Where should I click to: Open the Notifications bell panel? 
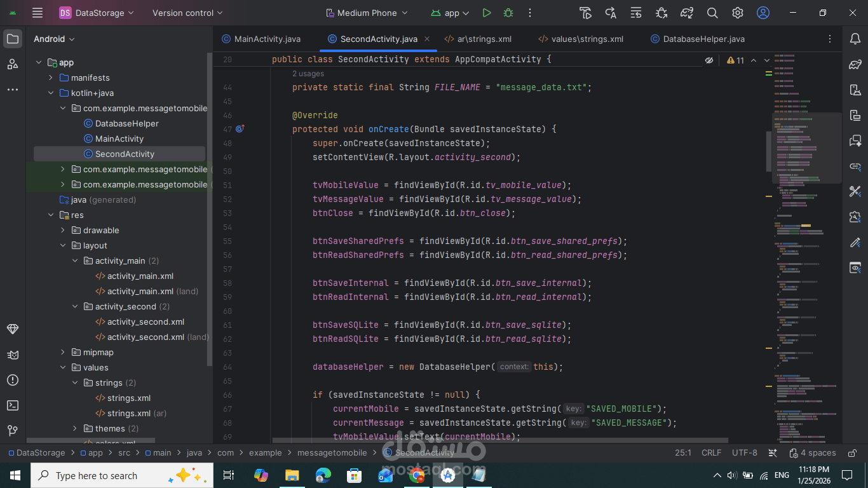pyautogui.click(x=855, y=39)
